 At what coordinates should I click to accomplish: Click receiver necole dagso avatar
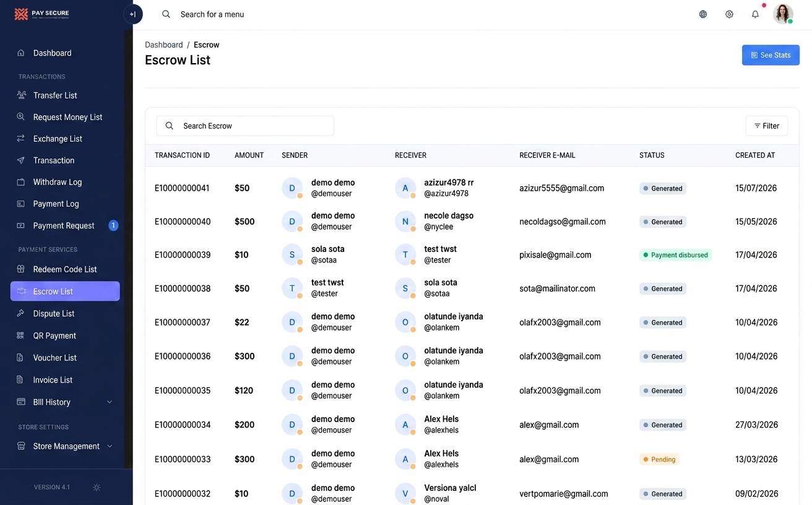pyautogui.click(x=405, y=222)
